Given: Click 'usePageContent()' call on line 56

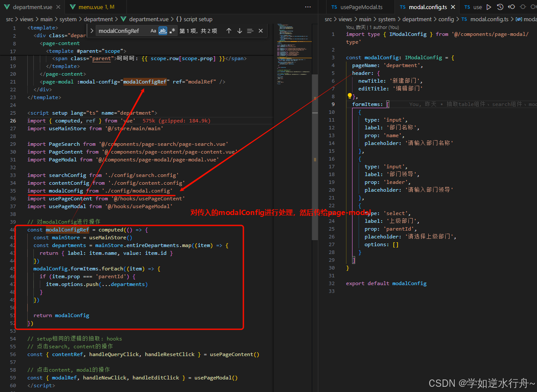Looking at the screenshot, I should 234,354.
